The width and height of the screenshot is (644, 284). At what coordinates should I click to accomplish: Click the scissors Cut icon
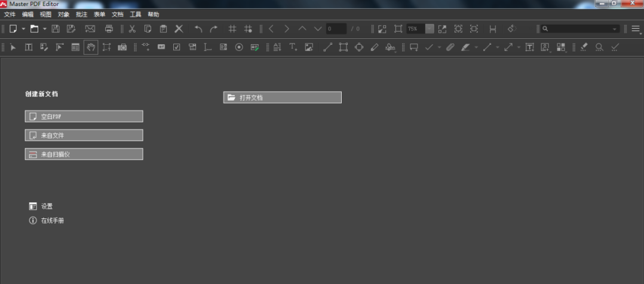click(132, 29)
